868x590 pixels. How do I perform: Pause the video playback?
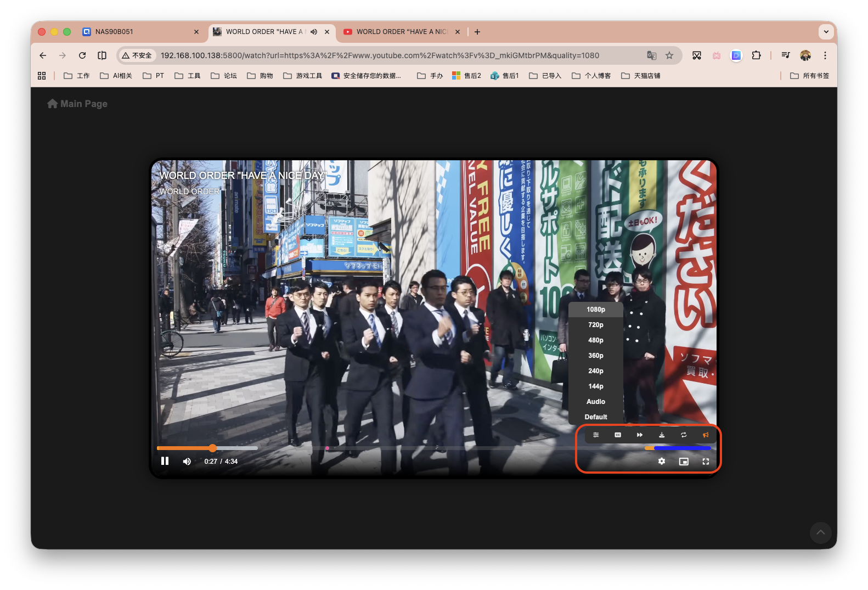pos(165,461)
